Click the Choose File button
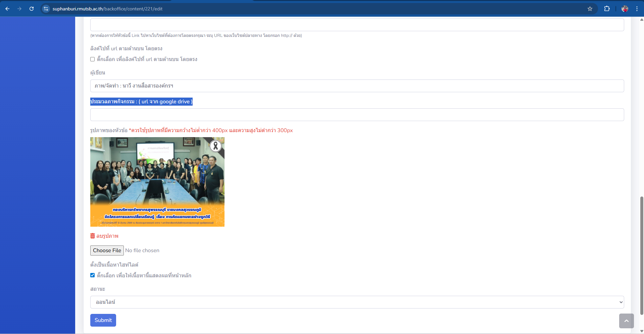Viewport: 644px width, 334px height. click(x=107, y=250)
